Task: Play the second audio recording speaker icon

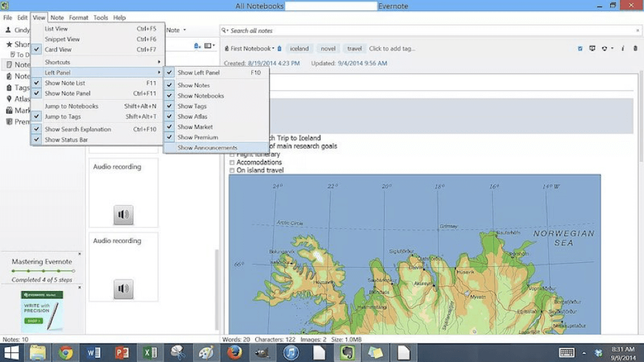Action: tap(123, 289)
